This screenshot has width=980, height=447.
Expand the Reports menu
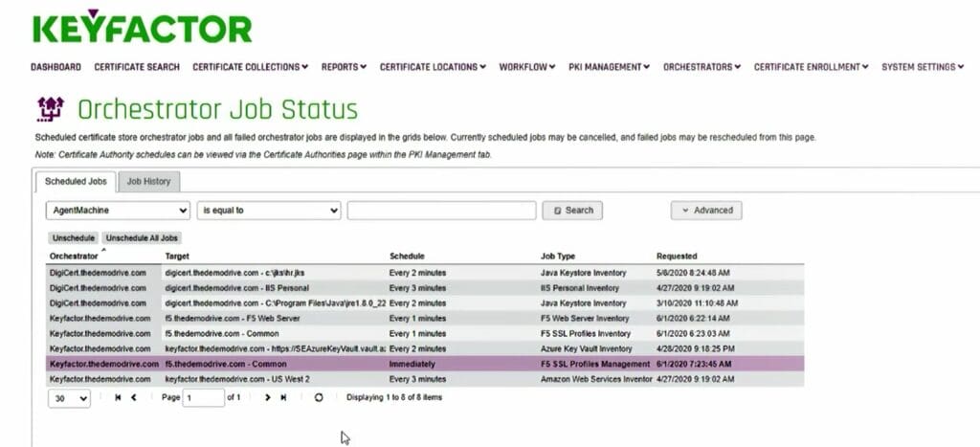click(x=344, y=67)
